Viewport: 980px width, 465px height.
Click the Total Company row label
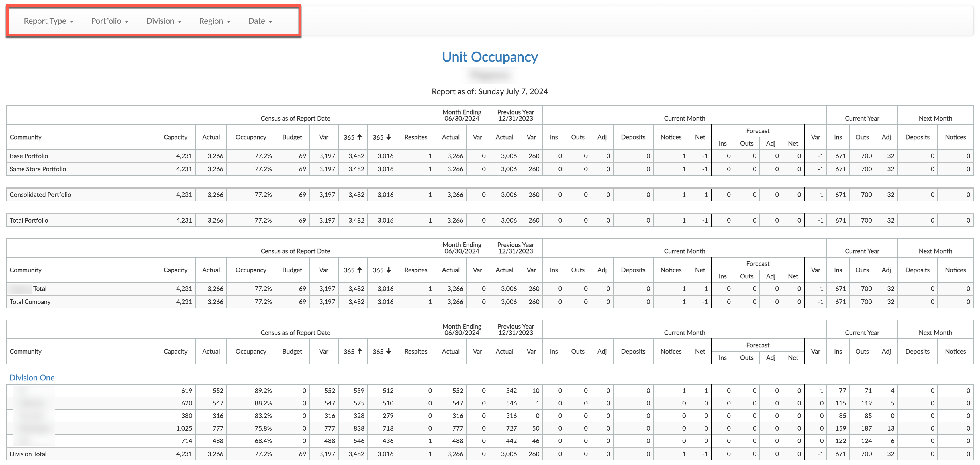point(30,302)
